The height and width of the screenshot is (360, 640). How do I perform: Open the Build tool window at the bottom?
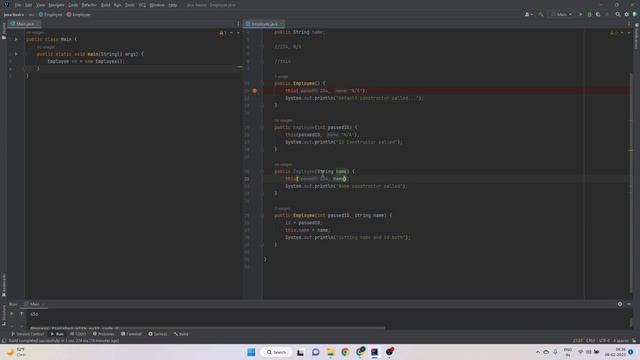coord(181,334)
